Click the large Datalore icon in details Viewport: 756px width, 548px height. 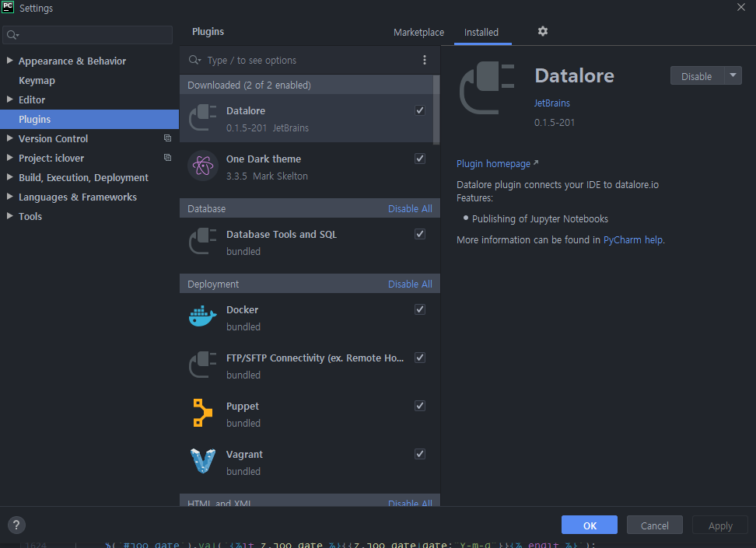(486, 88)
